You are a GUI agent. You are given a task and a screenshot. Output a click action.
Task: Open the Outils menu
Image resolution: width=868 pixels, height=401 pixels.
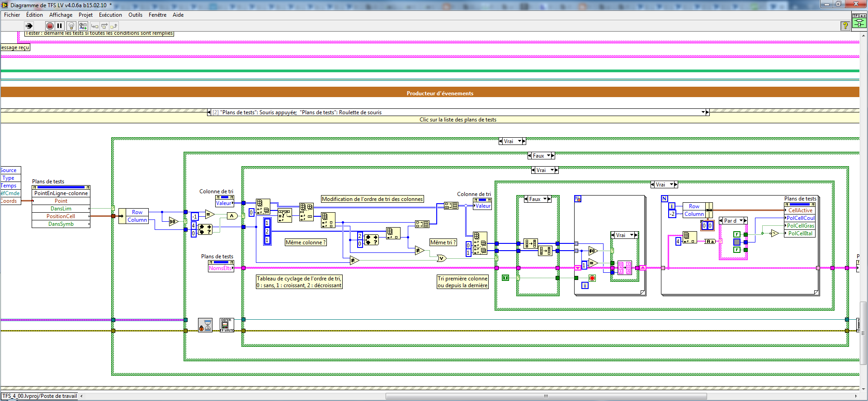click(x=135, y=15)
